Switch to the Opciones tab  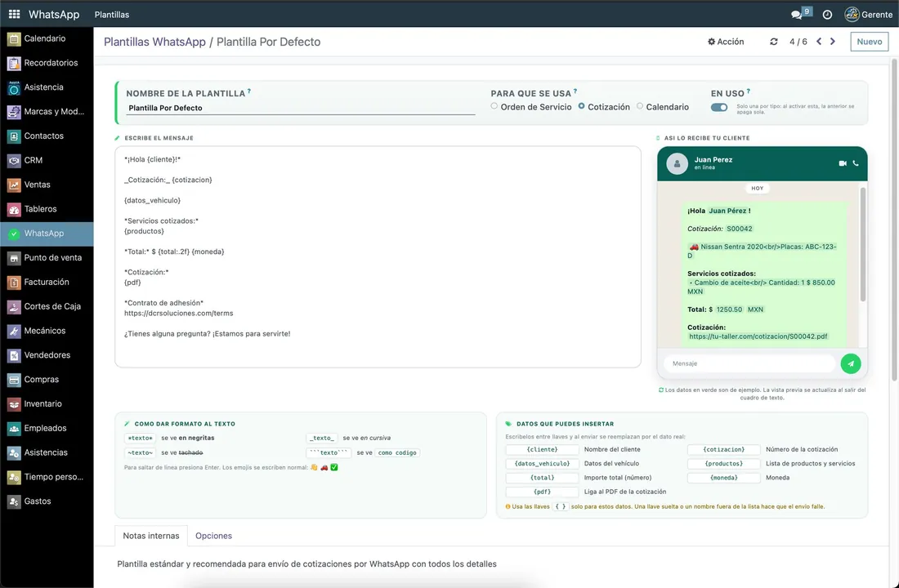point(214,536)
